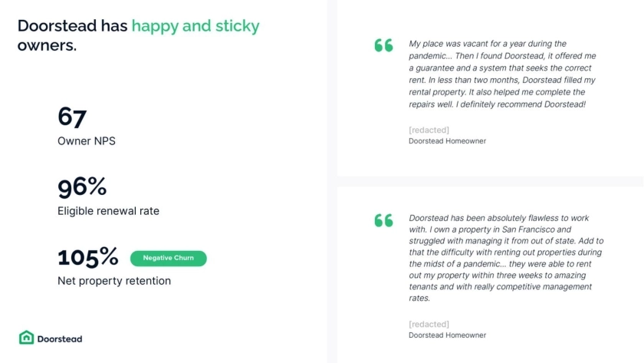Click the Doorstead house logo icon
644x363 pixels.
[26, 338]
